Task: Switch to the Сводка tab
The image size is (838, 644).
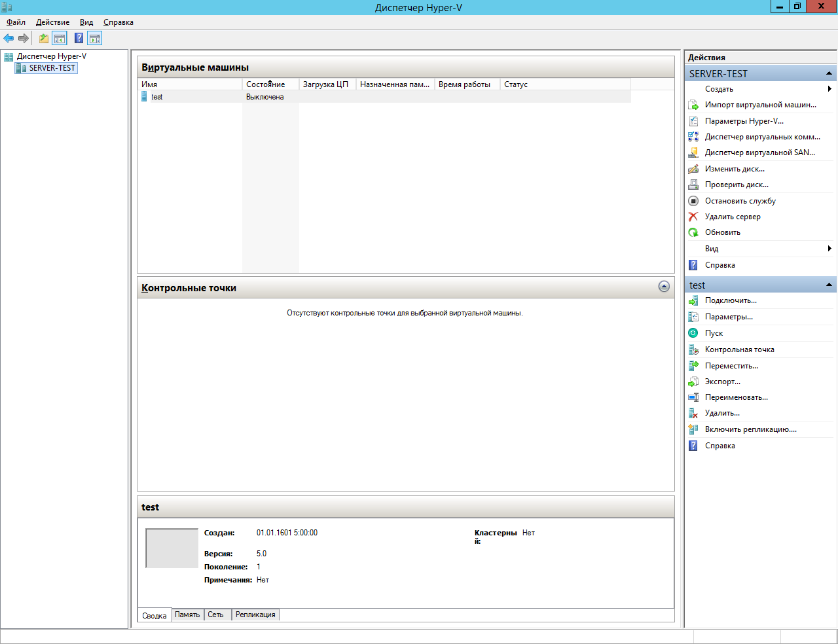Action: pos(155,615)
